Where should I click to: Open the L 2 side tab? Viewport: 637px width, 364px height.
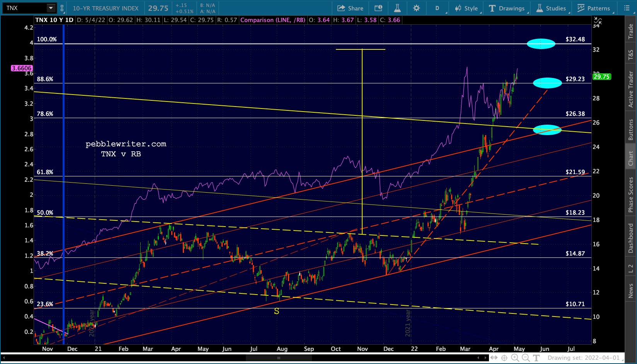click(x=631, y=268)
